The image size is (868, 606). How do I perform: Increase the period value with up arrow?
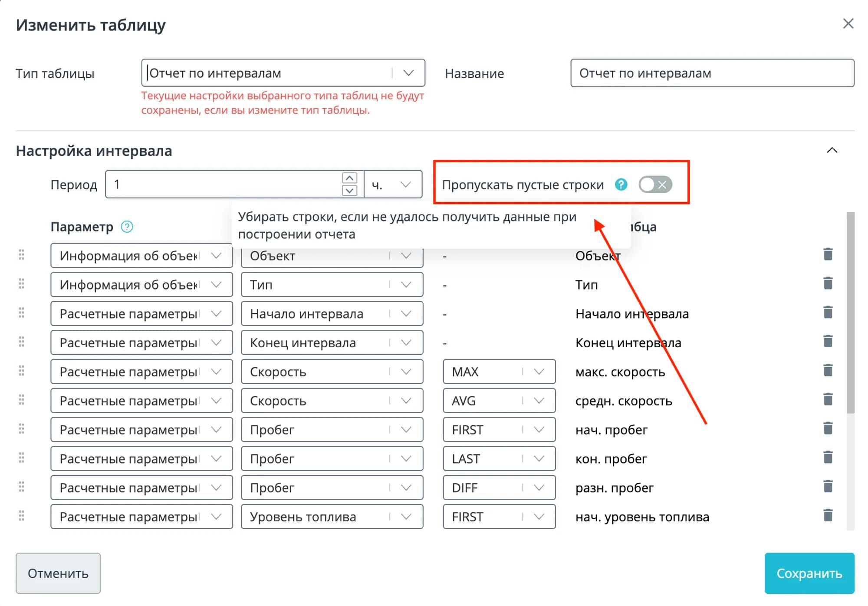pyautogui.click(x=349, y=178)
